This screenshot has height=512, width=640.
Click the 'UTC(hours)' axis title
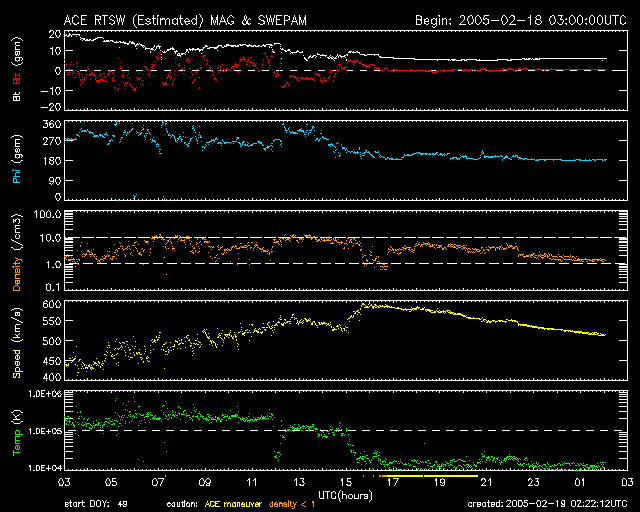click(x=345, y=496)
